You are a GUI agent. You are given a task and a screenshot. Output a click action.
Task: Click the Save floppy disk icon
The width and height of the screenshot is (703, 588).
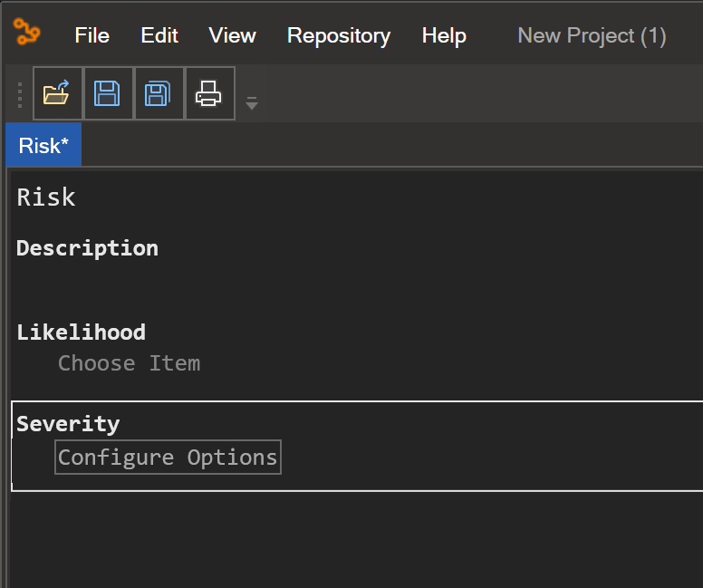tap(108, 93)
